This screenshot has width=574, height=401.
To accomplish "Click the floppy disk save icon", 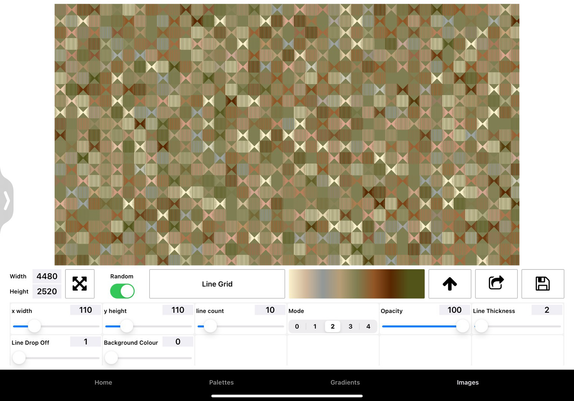I will 543,284.
